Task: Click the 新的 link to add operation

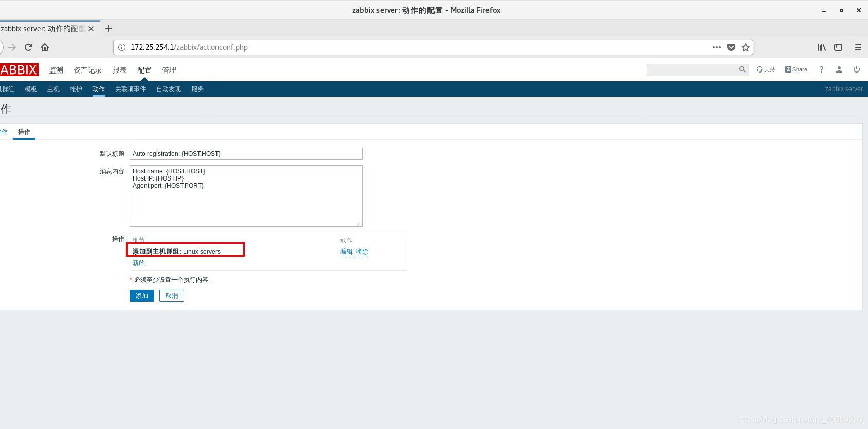Action: (139, 263)
